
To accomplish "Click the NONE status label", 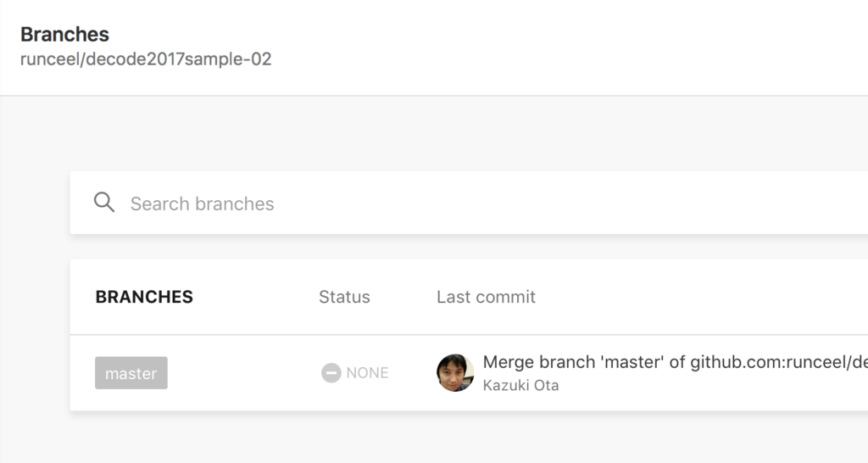I will [x=367, y=373].
